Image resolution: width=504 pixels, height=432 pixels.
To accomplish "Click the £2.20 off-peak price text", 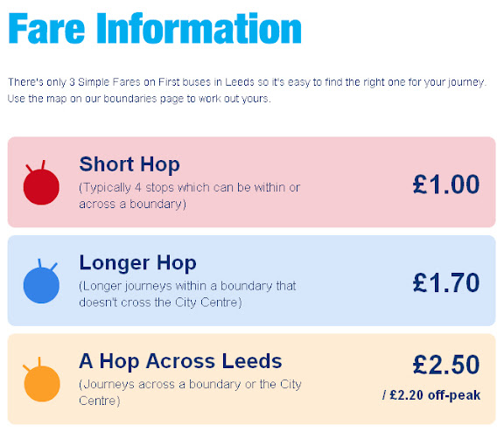I will click(x=431, y=395).
